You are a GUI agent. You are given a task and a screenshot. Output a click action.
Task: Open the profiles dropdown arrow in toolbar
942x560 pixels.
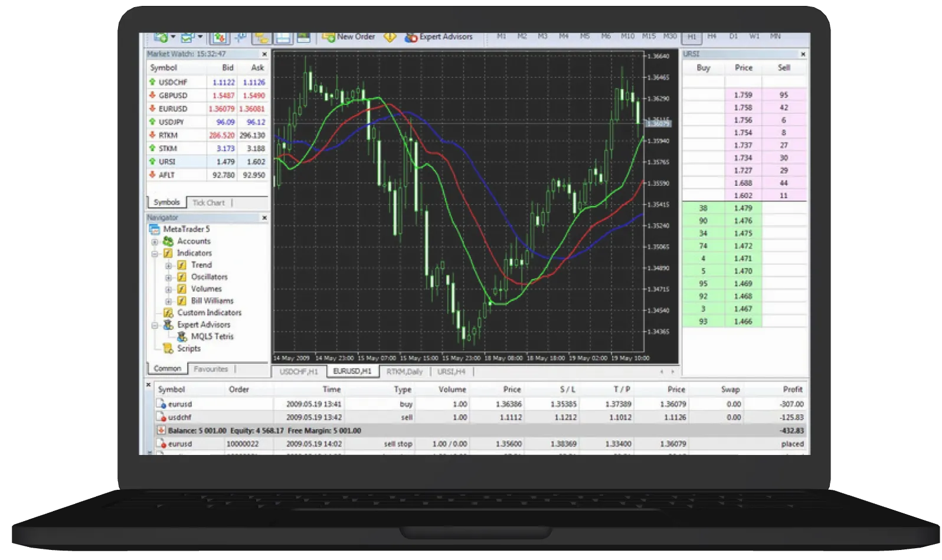point(200,37)
